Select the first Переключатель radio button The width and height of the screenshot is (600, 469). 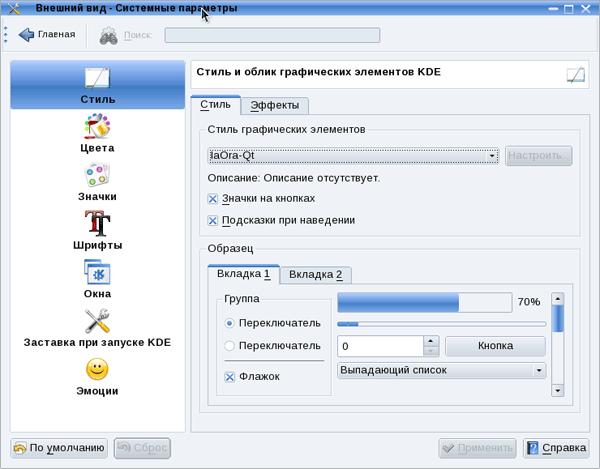tap(229, 324)
